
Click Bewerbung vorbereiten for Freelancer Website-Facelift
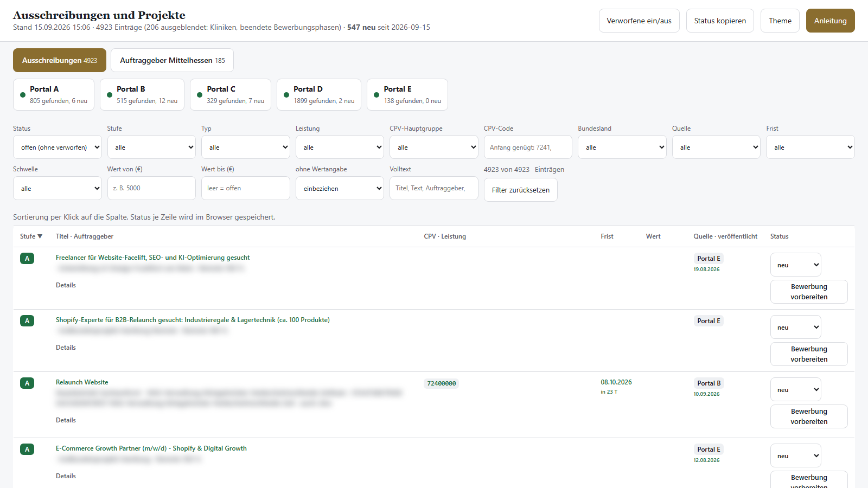809,292
